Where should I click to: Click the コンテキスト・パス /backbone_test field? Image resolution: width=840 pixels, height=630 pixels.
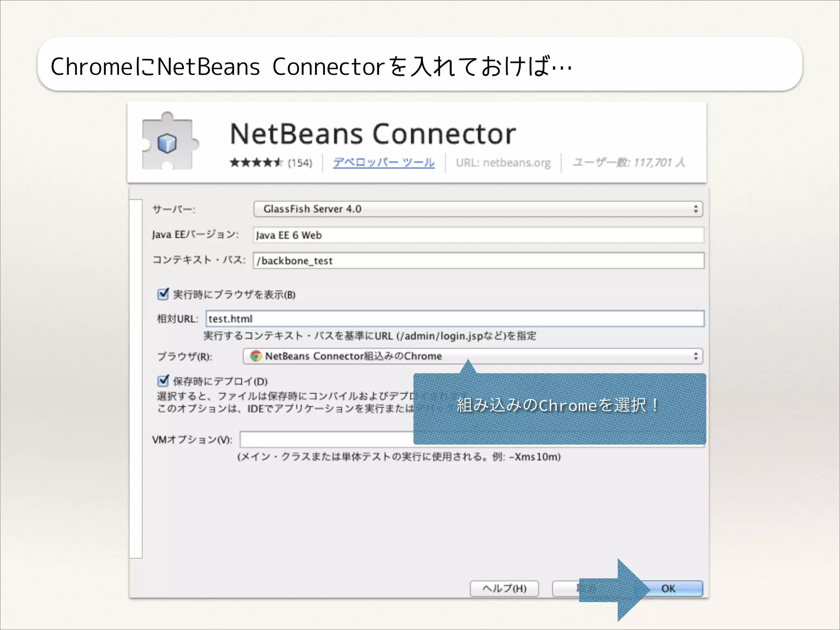pos(478,260)
